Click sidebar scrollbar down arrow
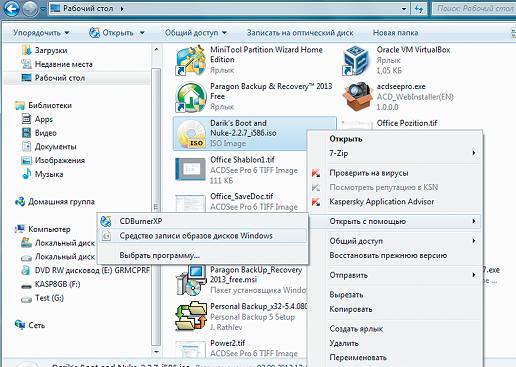Screen dimensions: 516x367 point(156,351)
